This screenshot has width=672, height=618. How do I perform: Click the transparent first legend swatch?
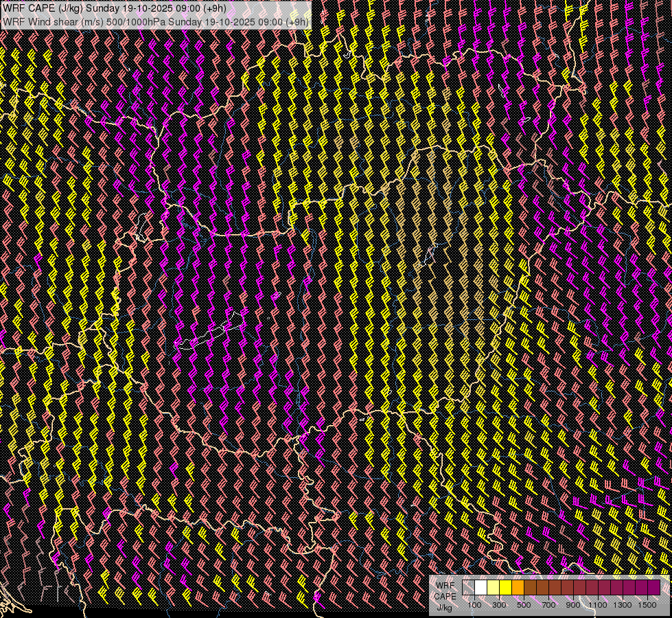click(x=468, y=588)
